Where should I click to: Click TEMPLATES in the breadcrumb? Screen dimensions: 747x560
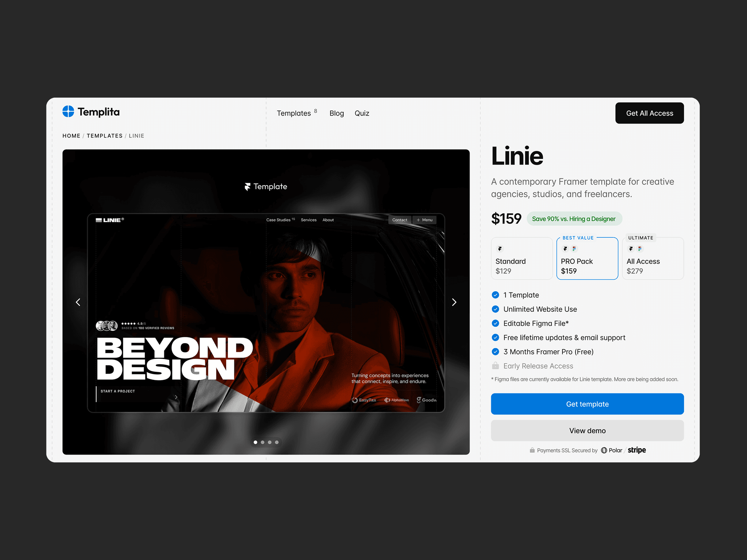[x=105, y=136]
